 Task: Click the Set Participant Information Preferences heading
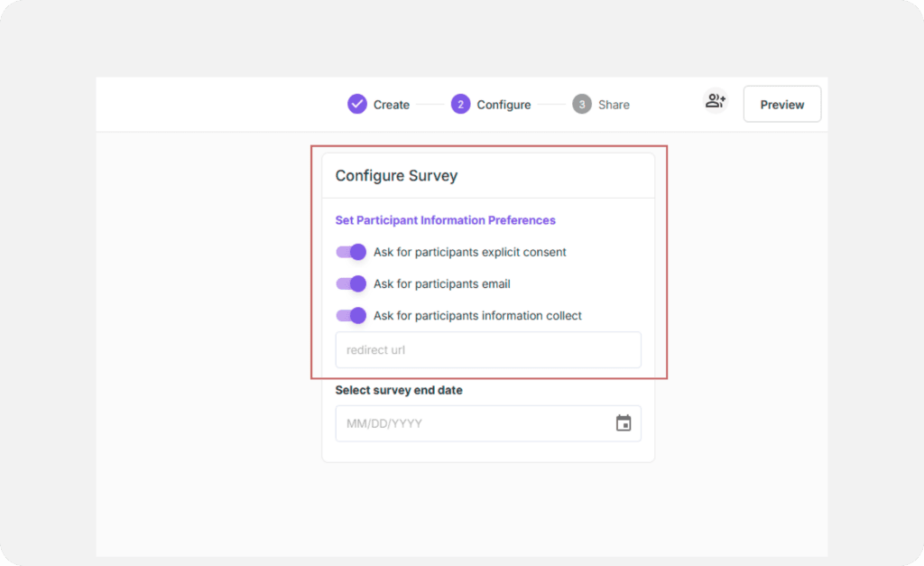pyautogui.click(x=445, y=220)
